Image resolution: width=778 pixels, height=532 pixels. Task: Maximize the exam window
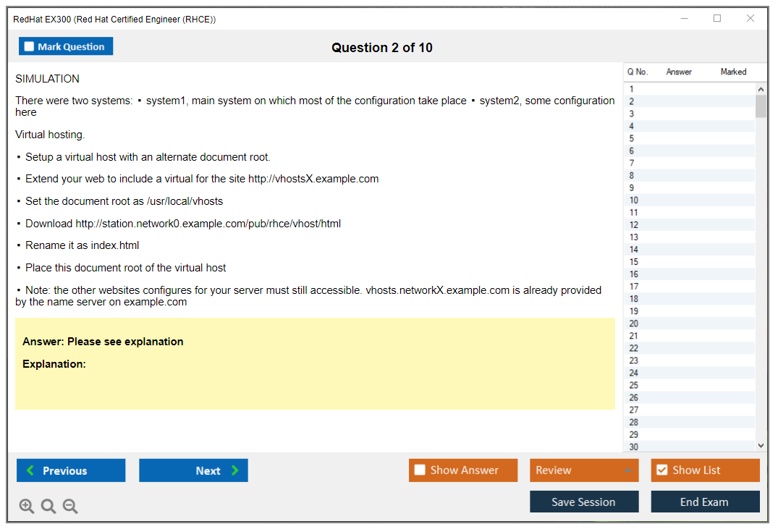717,19
